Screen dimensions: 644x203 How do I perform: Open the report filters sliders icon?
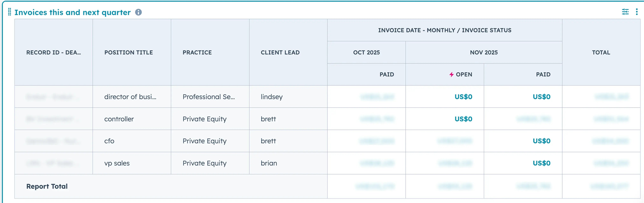[625, 12]
